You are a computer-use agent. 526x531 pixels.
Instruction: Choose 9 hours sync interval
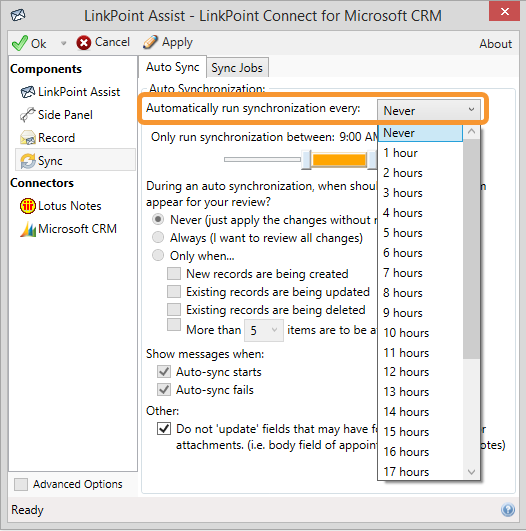[420, 313]
